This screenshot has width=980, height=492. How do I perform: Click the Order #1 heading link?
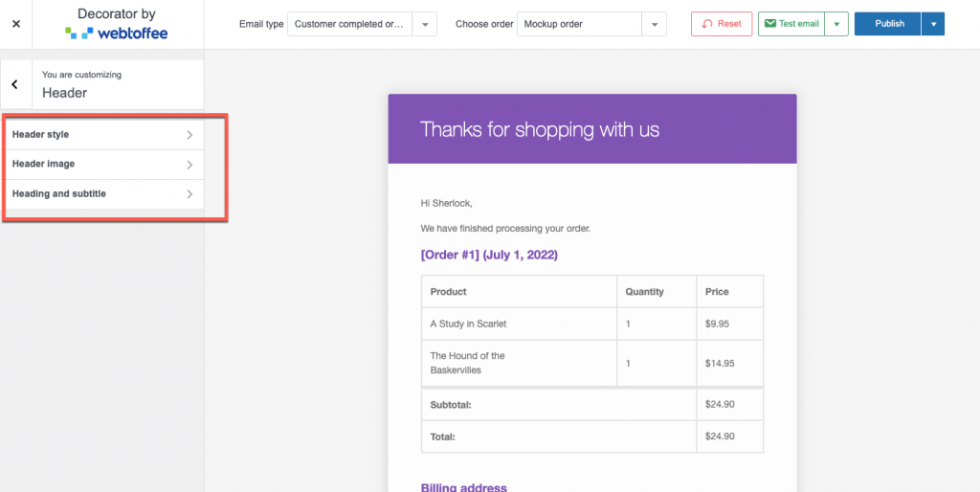[x=489, y=255]
